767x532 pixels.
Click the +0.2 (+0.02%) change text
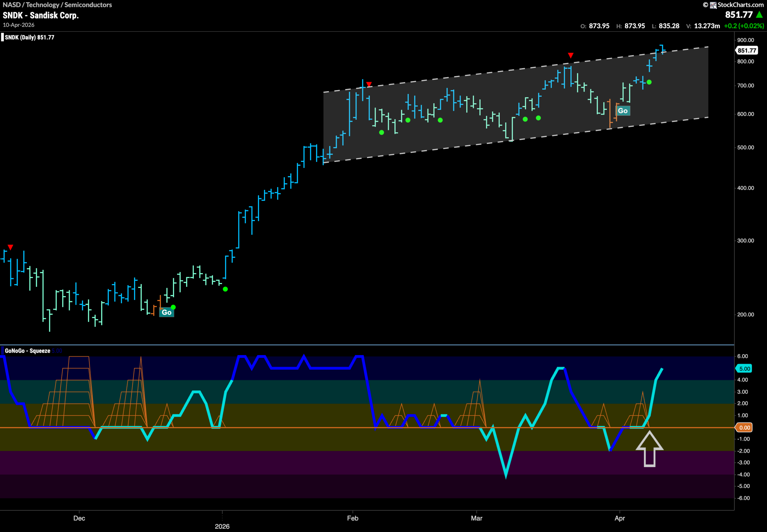(744, 26)
